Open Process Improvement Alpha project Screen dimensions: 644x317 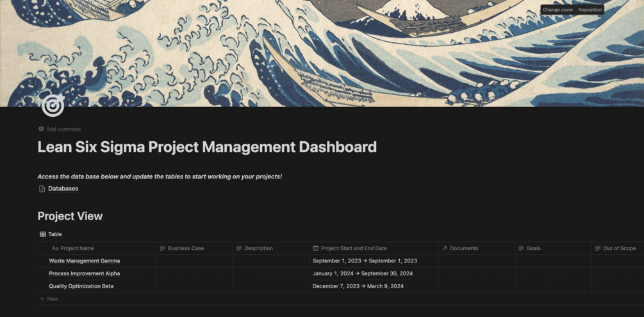85,273
